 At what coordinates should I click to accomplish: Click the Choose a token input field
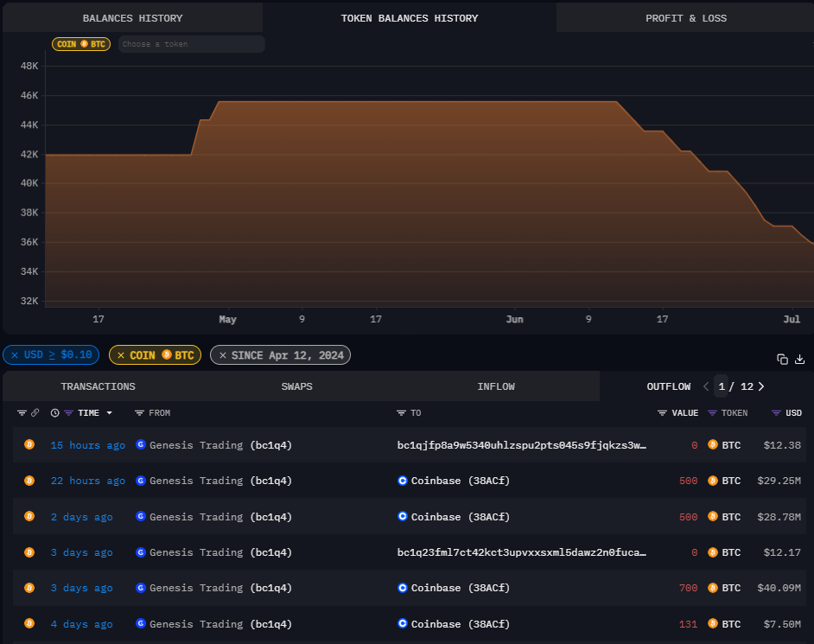[x=191, y=44]
